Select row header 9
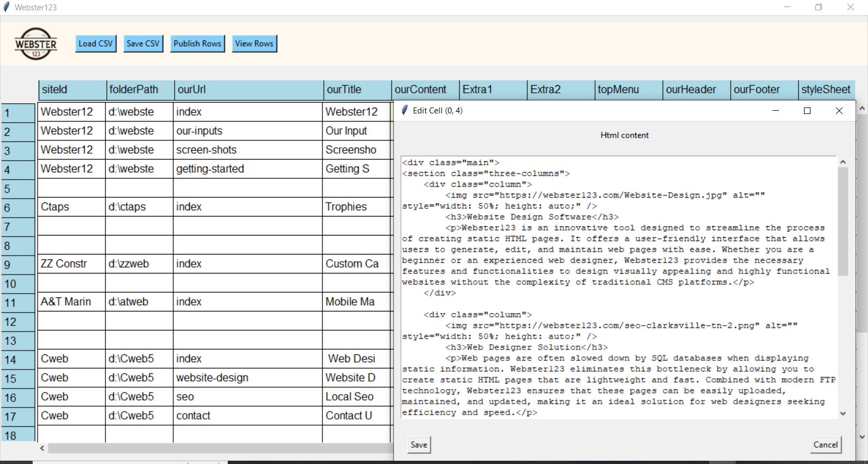This screenshot has width=868, height=464. point(18,265)
